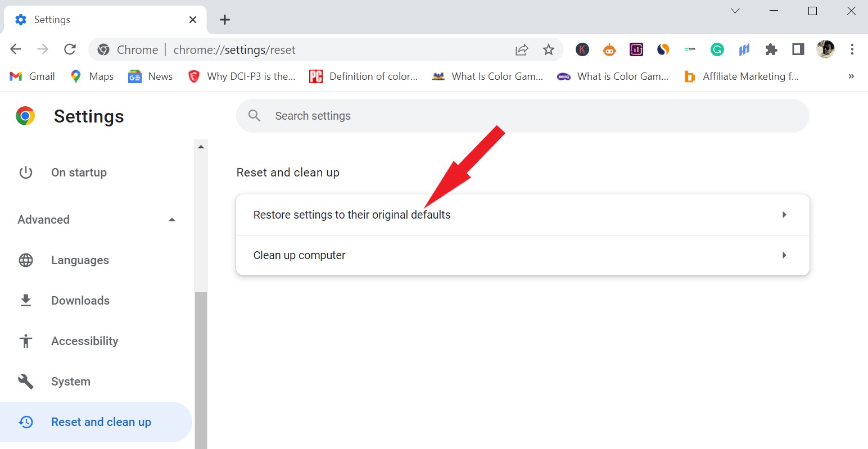Bookmark this page with the star icon
Image resolution: width=868 pixels, height=449 pixels.
coord(548,49)
